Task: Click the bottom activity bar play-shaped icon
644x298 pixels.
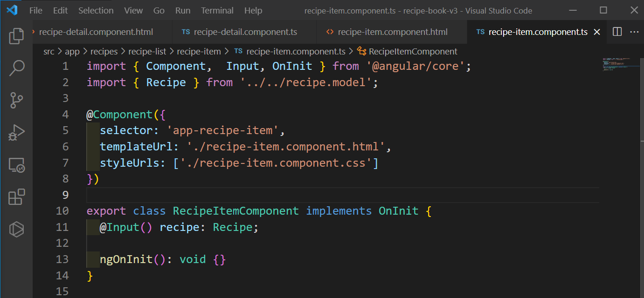Action: [16, 229]
